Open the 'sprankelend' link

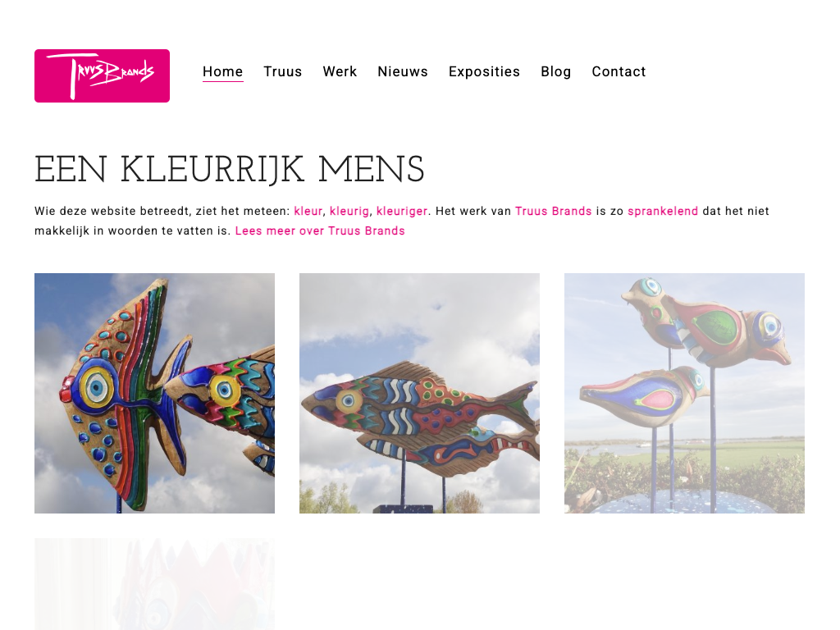tap(663, 211)
